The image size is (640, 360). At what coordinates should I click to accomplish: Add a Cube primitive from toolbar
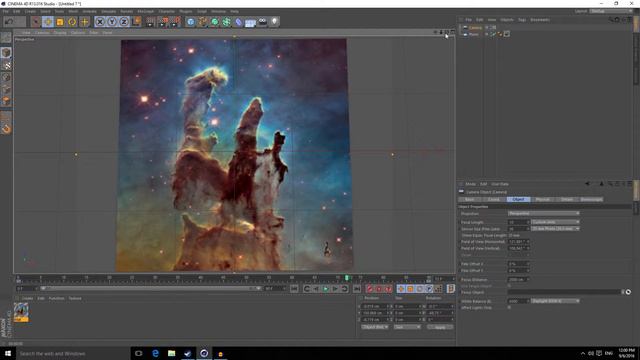191,22
